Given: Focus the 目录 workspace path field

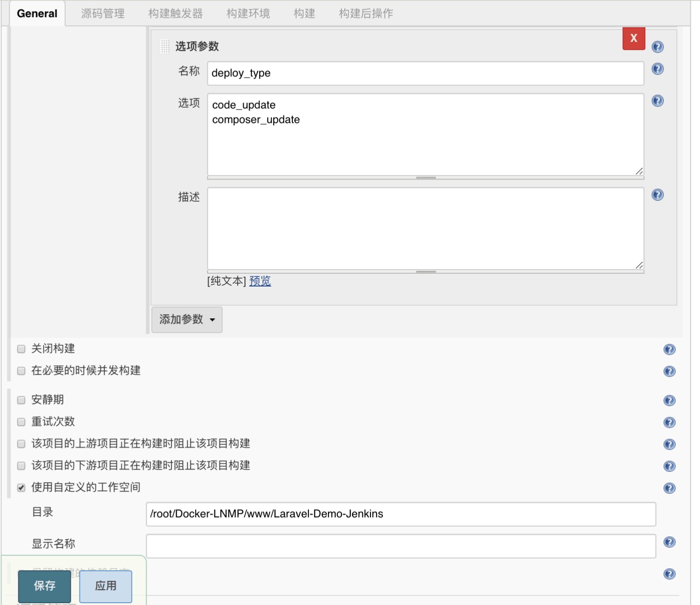Looking at the screenshot, I should [x=401, y=514].
